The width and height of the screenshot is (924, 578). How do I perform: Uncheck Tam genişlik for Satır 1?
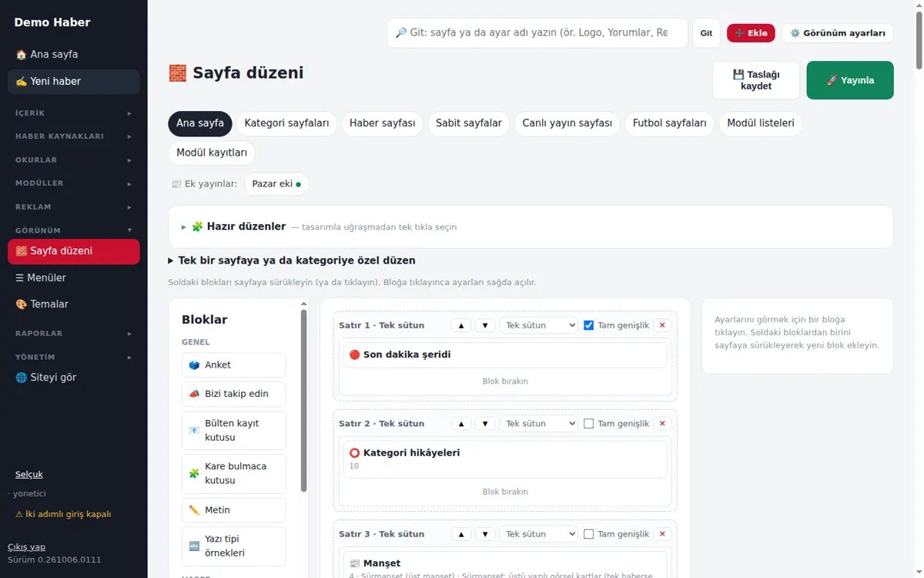(x=589, y=325)
